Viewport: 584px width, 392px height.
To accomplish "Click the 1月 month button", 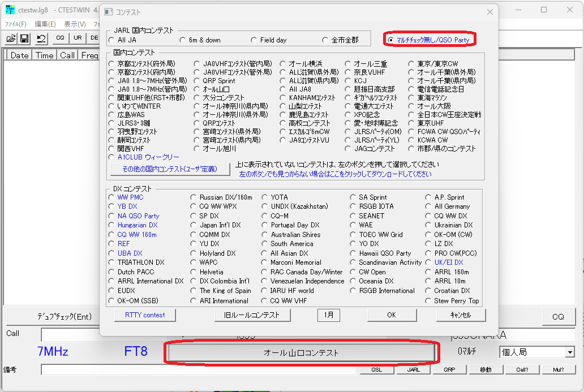I will [x=328, y=315].
